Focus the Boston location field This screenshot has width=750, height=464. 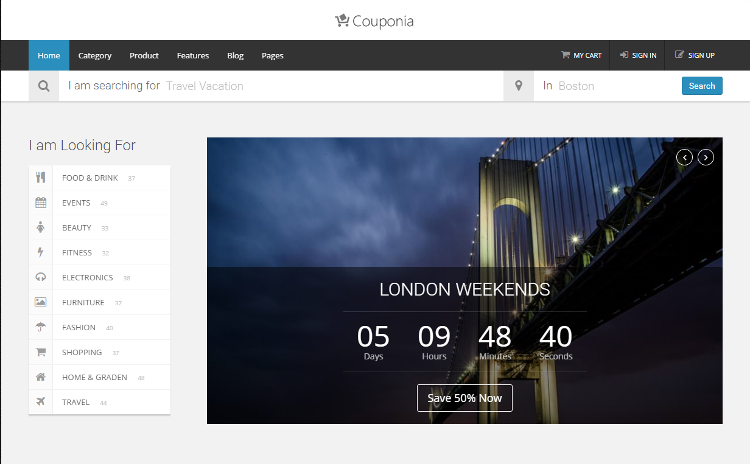607,86
